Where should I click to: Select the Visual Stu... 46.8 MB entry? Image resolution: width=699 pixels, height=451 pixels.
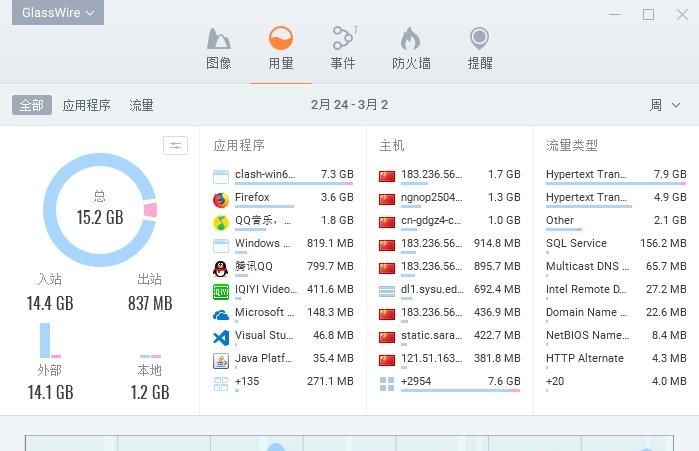pyautogui.click(x=283, y=337)
